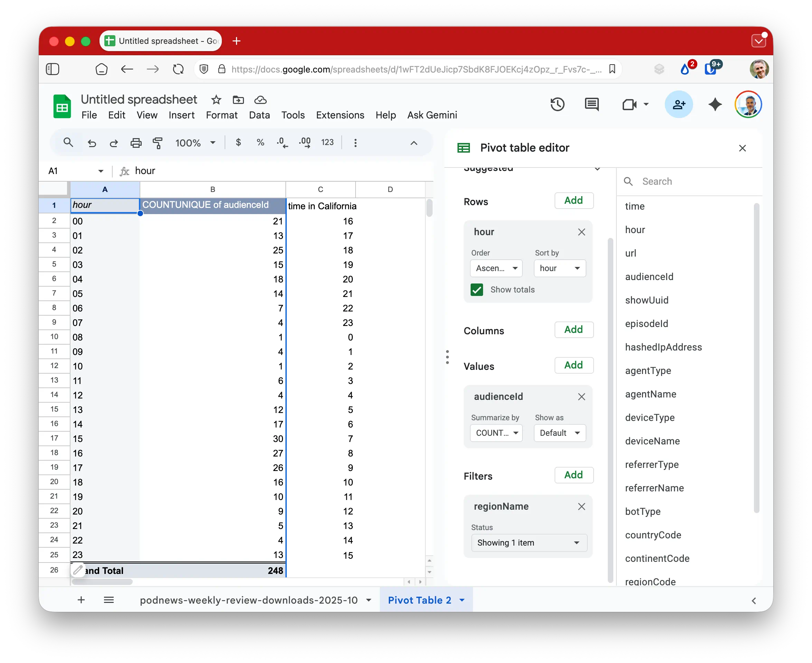This screenshot has height=663, width=812.
Task: Star the Untitled spreadsheet
Action: [x=216, y=100]
